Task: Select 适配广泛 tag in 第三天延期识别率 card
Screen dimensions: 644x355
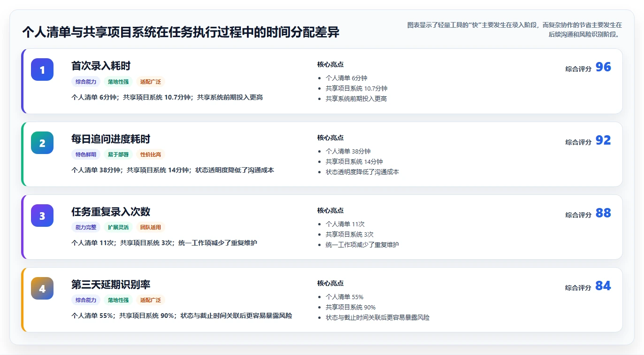Action: [151, 300]
